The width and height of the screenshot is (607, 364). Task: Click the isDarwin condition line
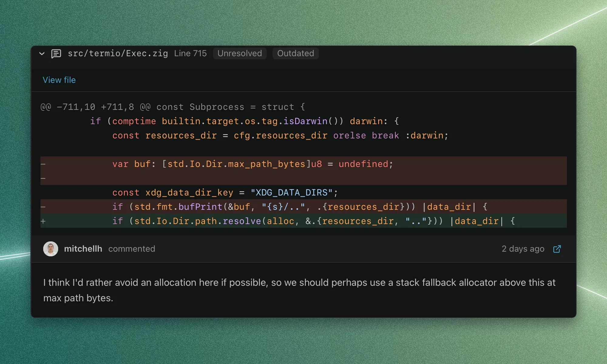(303, 121)
